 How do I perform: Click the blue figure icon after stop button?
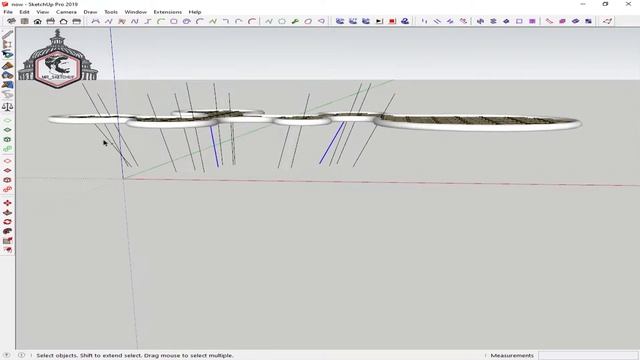(x=405, y=21)
